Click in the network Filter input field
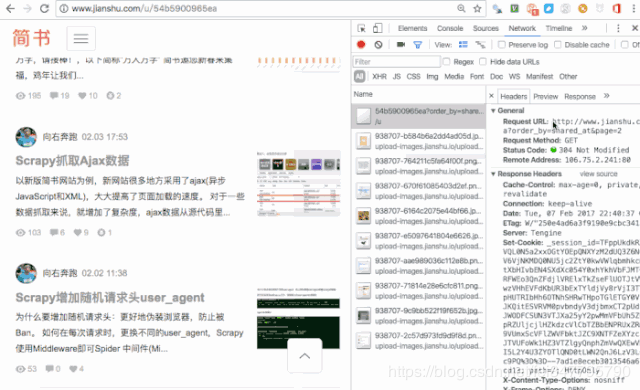The width and height of the screenshot is (640, 390). click(x=396, y=62)
